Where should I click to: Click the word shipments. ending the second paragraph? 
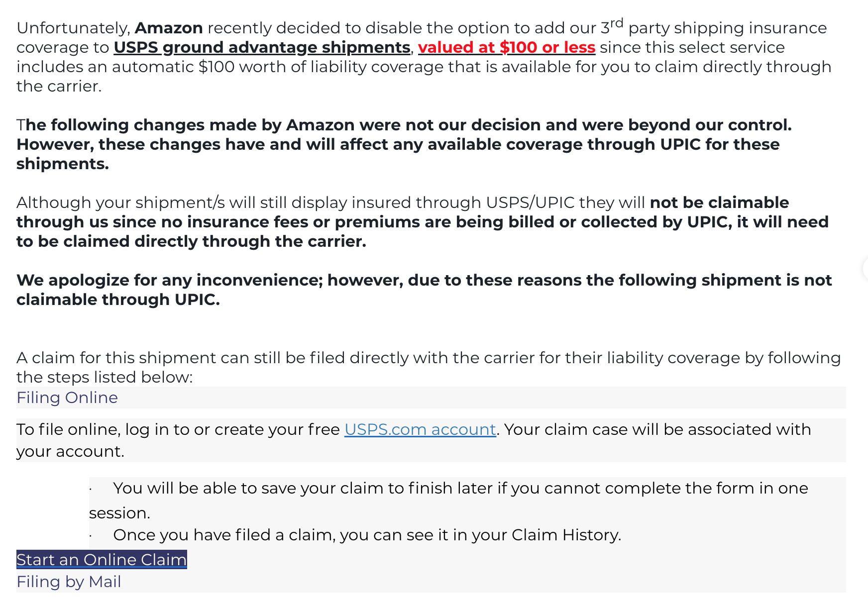pyautogui.click(x=63, y=164)
